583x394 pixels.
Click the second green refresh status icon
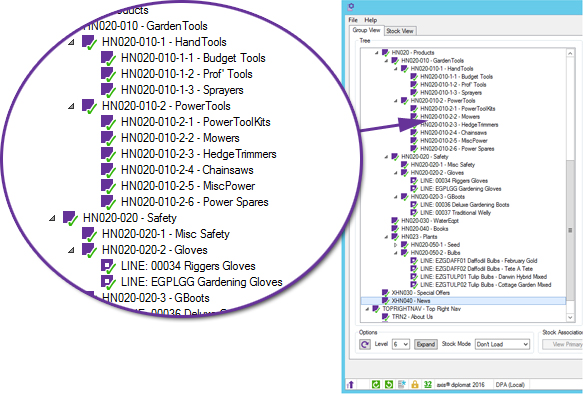(389, 385)
